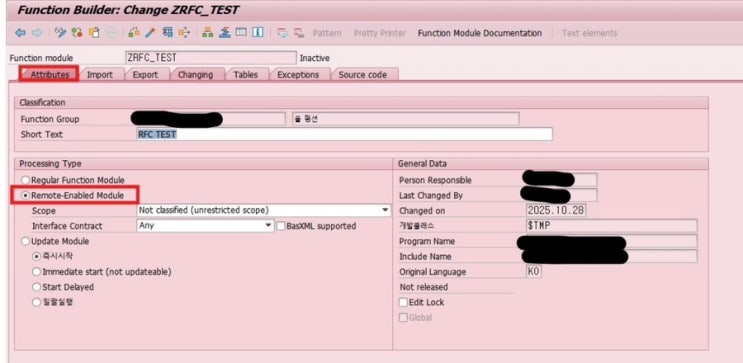Activate the module with the wand icon
This screenshot has height=363, width=743.
tap(150, 33)
